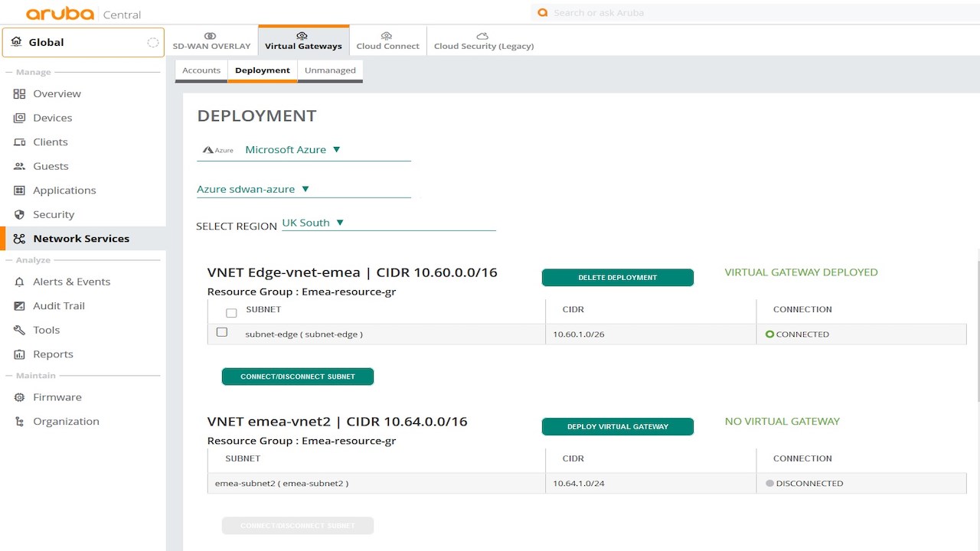This screenshot has height=551, width=980.
Task: Click the Organization icon in sidebar
Action: click(20, 422)
